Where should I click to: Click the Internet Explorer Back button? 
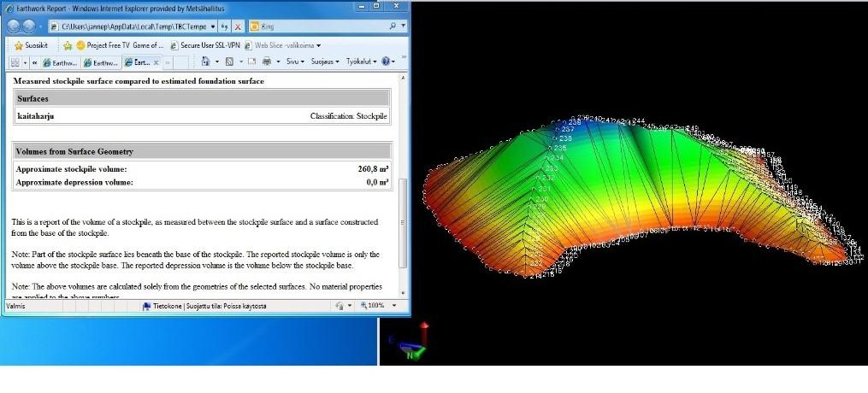(15, 26)
